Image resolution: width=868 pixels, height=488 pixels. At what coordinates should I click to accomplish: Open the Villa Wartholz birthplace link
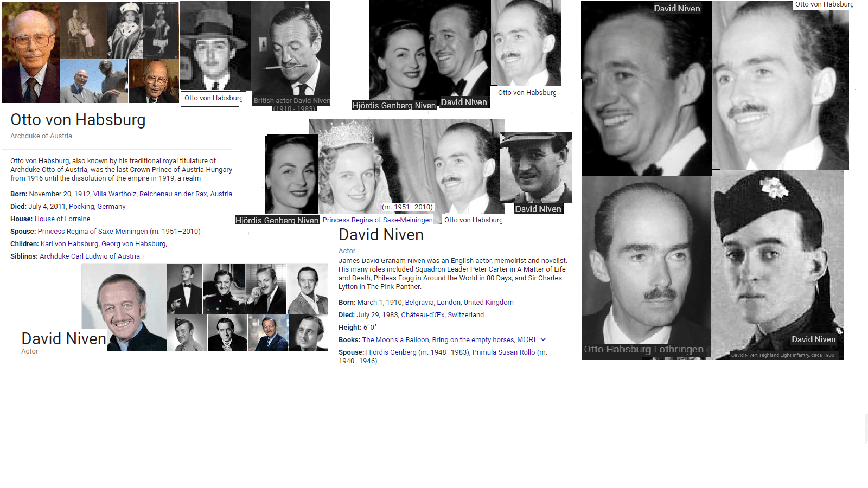(x=114, y=194)
